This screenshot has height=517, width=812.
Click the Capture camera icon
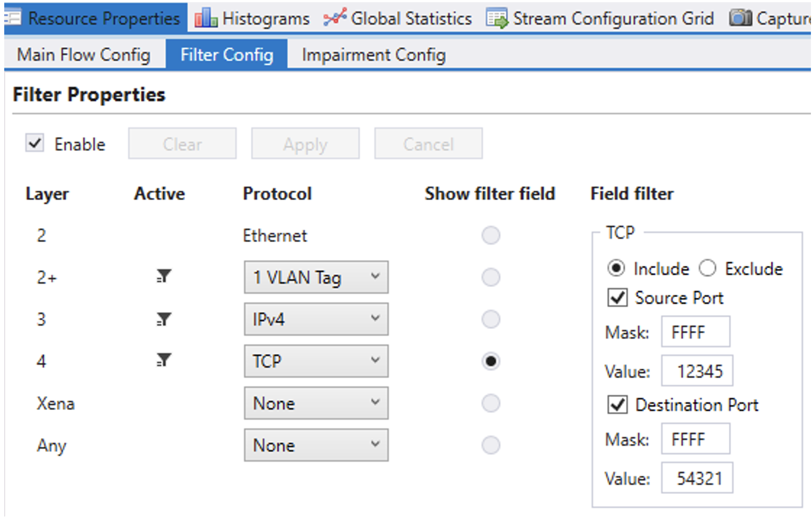point(740,18)
